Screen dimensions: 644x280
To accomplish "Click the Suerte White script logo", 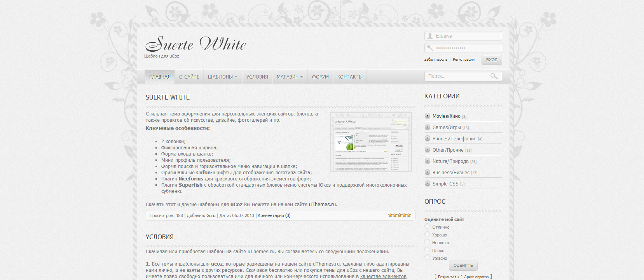I will point(195,44).
